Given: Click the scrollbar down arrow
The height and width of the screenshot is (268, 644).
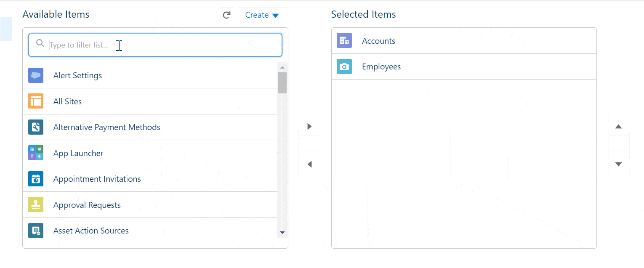Looking at the screenshot, I should (x=282, y=232).
